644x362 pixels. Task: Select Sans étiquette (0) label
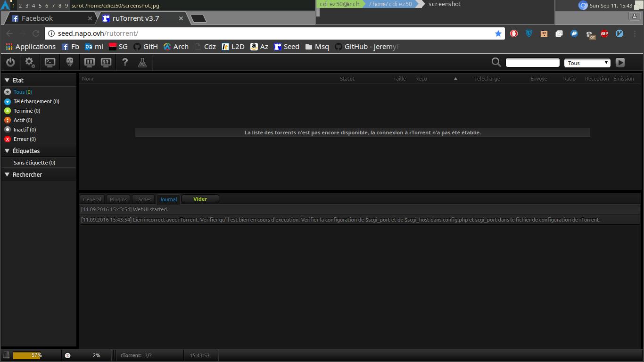coord(34,163)
